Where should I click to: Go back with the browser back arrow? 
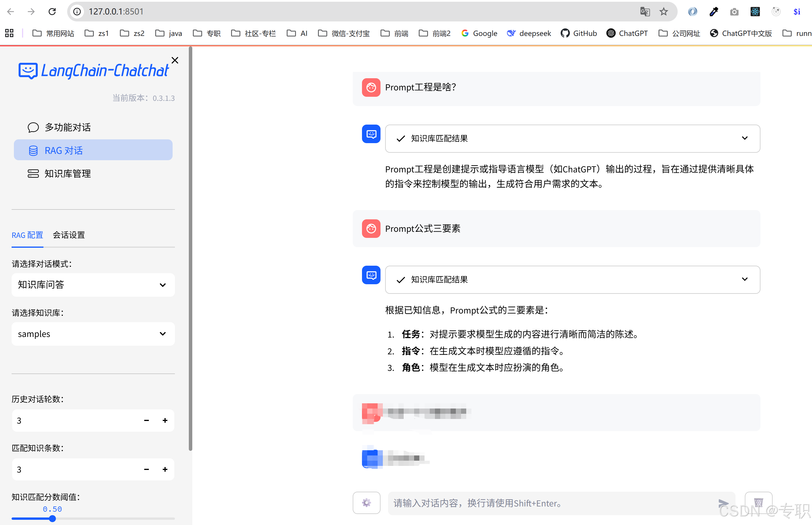[x=10, y=12]
